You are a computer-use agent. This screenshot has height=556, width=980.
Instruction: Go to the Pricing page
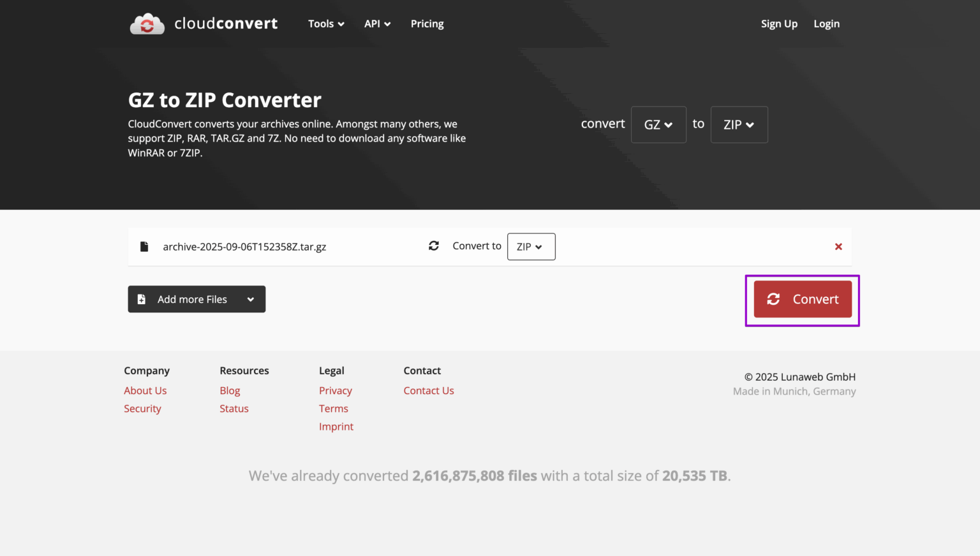427,24
